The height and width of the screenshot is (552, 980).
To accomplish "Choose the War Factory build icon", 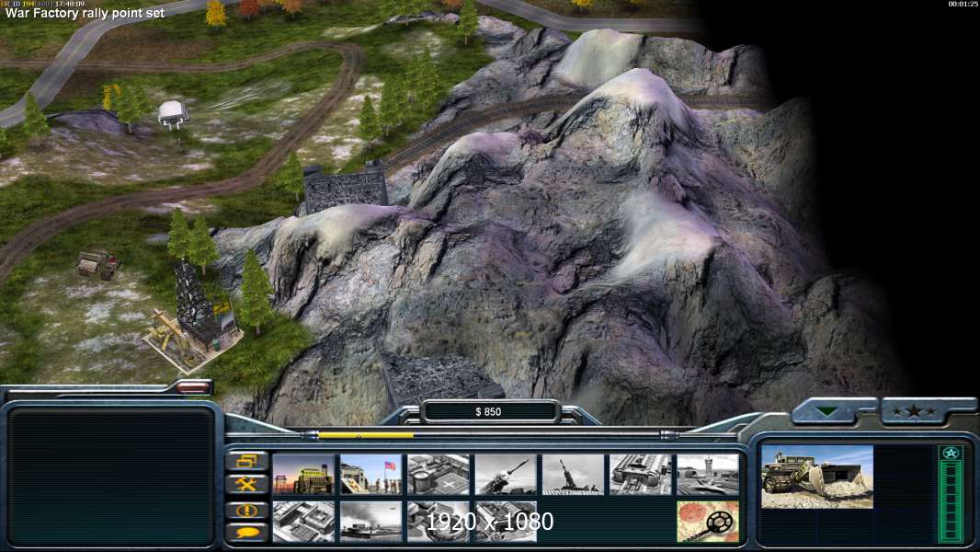I will point(641,475).
